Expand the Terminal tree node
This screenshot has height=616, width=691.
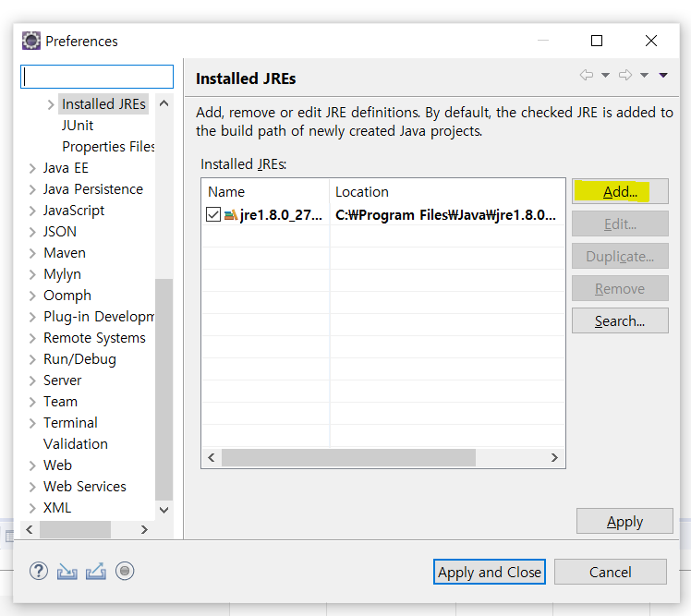click(32, 423)
